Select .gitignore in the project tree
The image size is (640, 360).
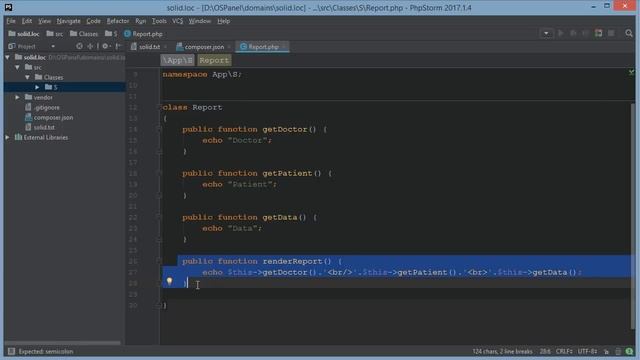coord(42,107)
